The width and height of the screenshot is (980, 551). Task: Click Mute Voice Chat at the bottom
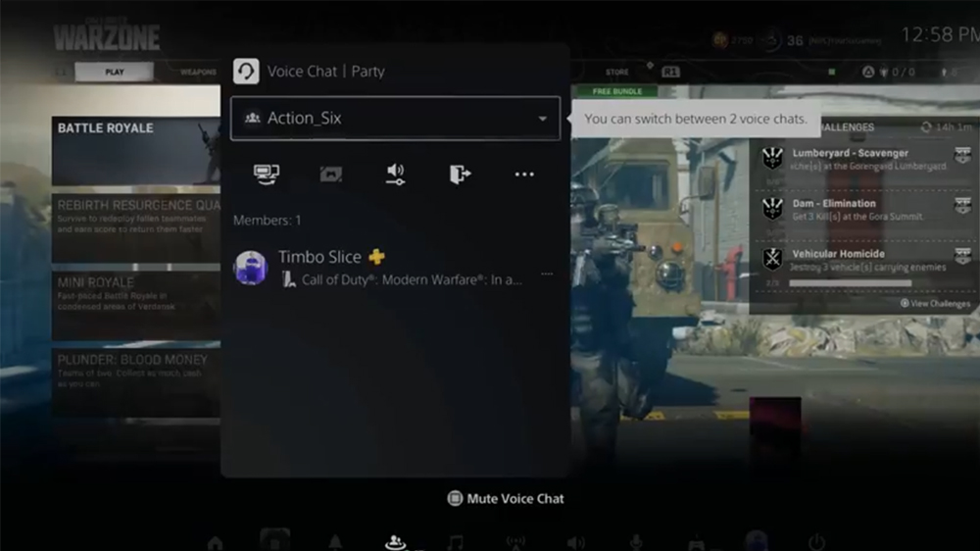[x=506, y=498]
